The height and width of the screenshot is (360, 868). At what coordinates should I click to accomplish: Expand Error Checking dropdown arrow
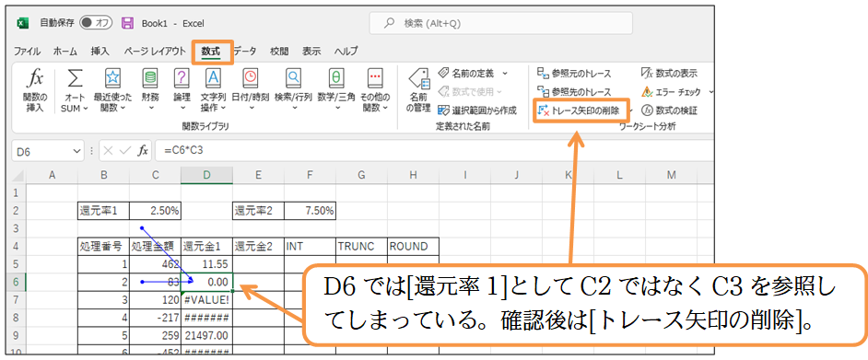pos(710,92)
